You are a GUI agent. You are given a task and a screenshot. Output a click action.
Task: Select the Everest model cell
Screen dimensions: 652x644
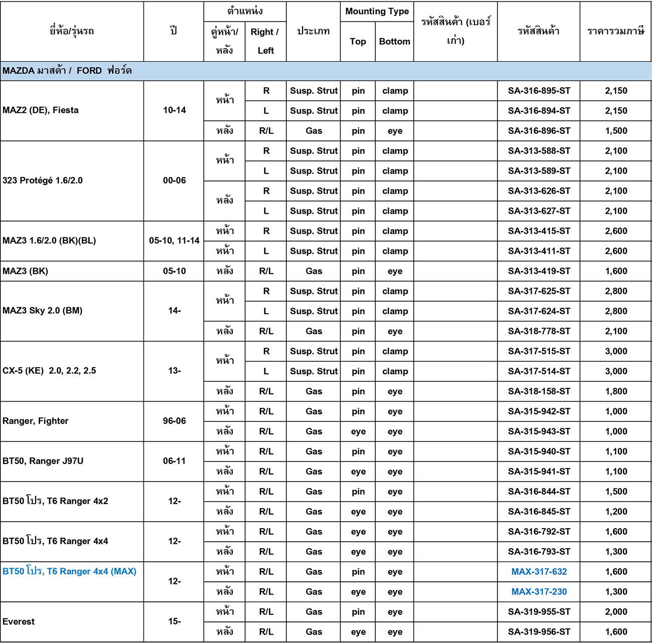(72, 622)
